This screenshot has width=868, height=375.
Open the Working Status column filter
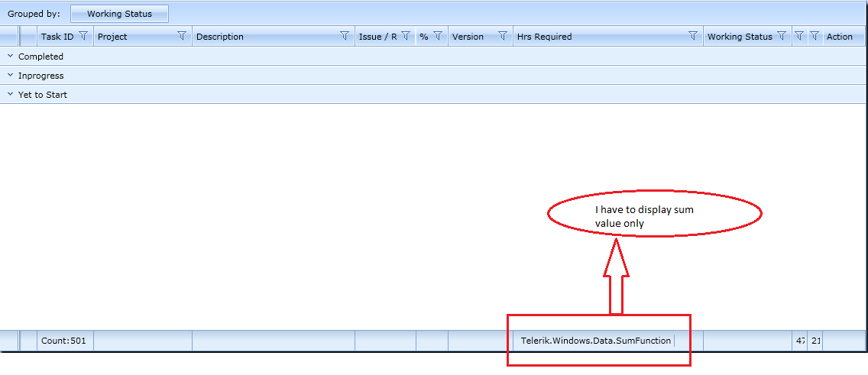781,36
